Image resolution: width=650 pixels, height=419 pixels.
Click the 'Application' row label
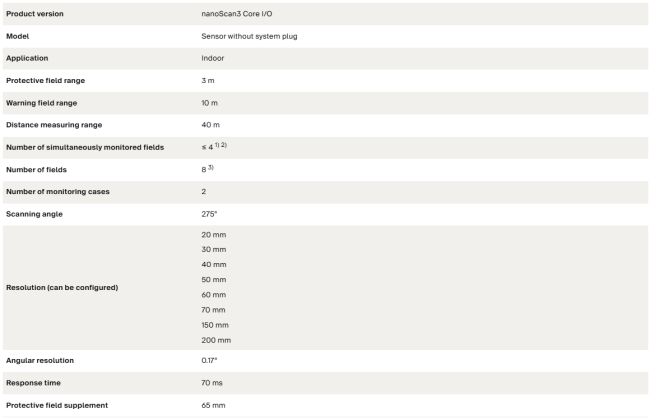[27, 58]
